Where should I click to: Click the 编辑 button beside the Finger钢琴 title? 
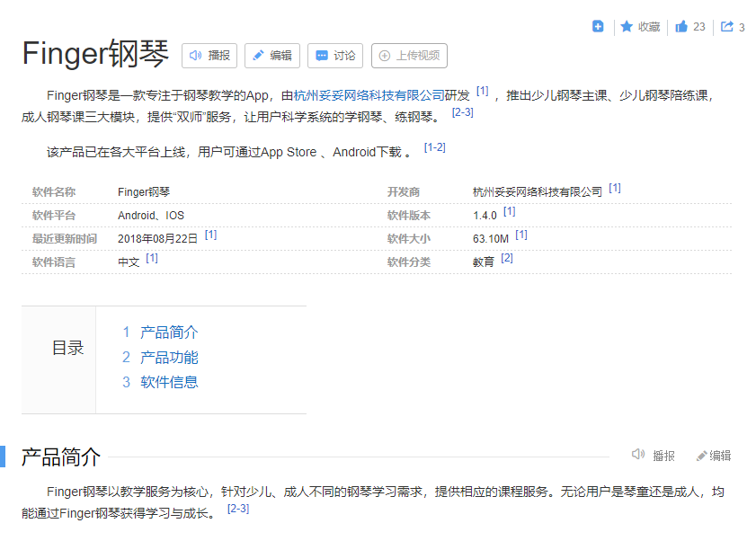click(272, 56)
